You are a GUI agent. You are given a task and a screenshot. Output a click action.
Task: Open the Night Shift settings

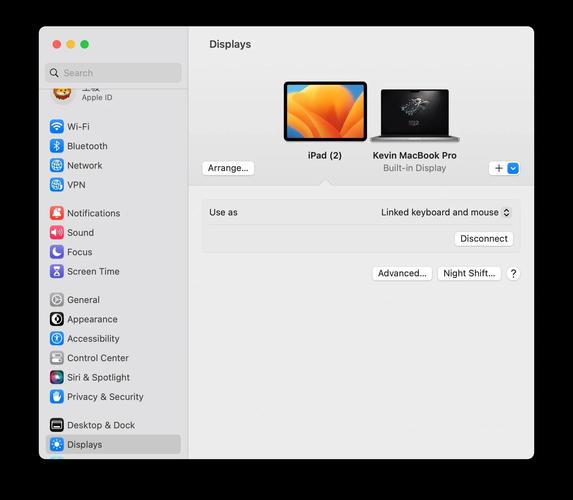[469, 273]
